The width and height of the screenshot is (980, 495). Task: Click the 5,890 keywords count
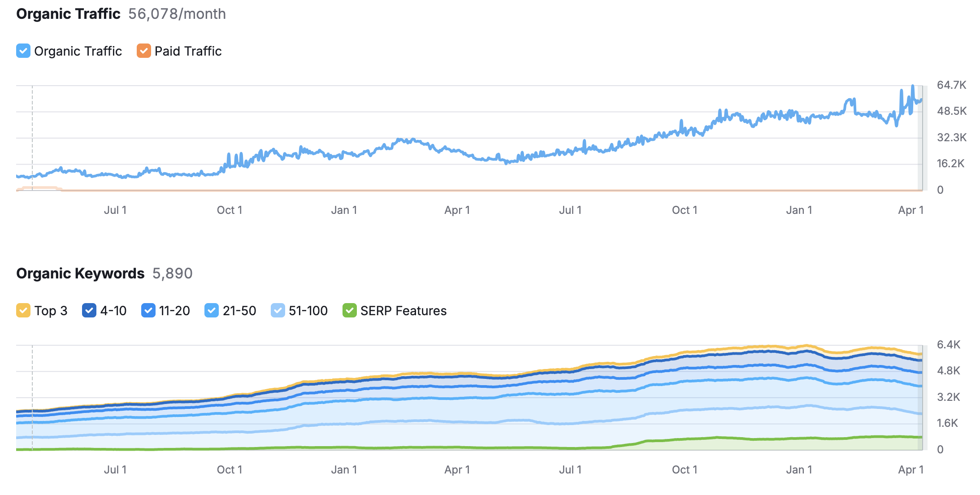[172, 274]
